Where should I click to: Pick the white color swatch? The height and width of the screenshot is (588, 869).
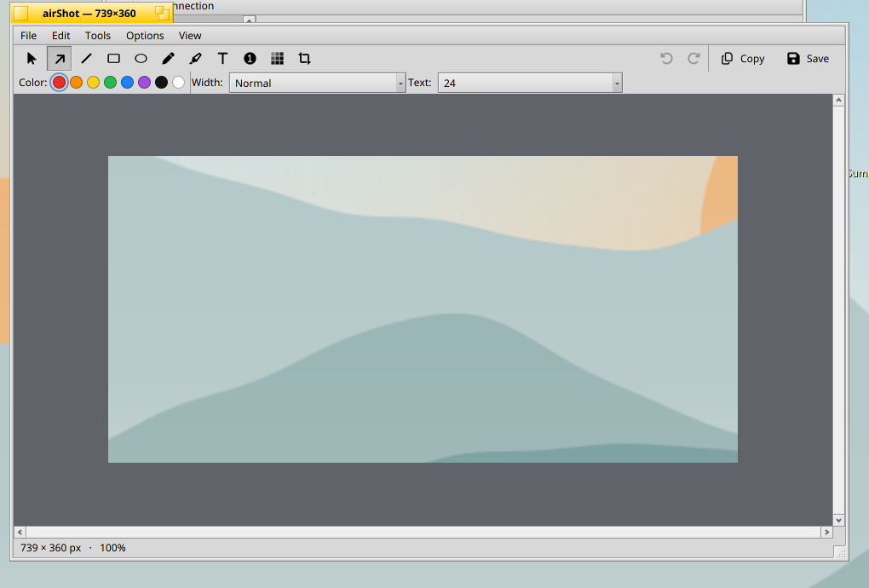178,83
